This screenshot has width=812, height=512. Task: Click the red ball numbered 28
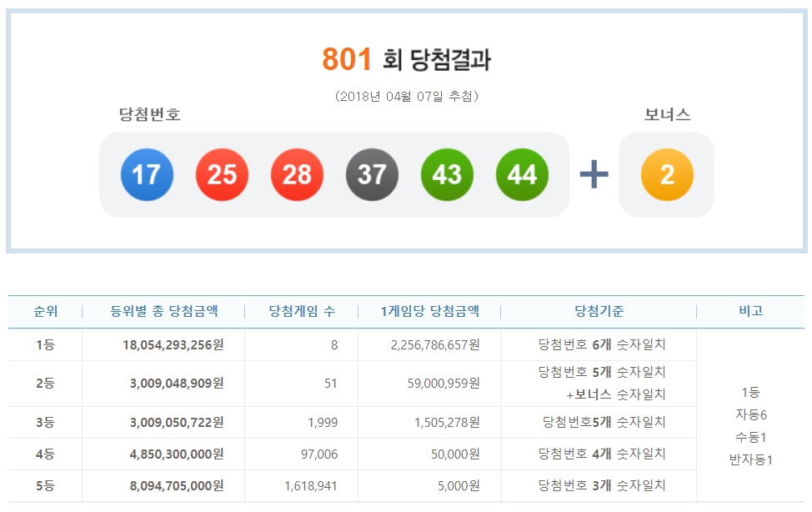(x=297, y=174)
